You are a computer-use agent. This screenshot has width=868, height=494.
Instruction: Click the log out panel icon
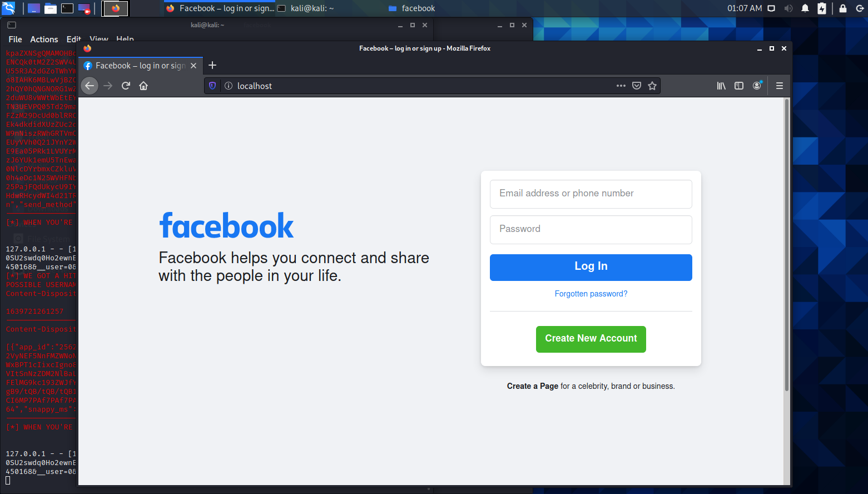coord(860,8)
